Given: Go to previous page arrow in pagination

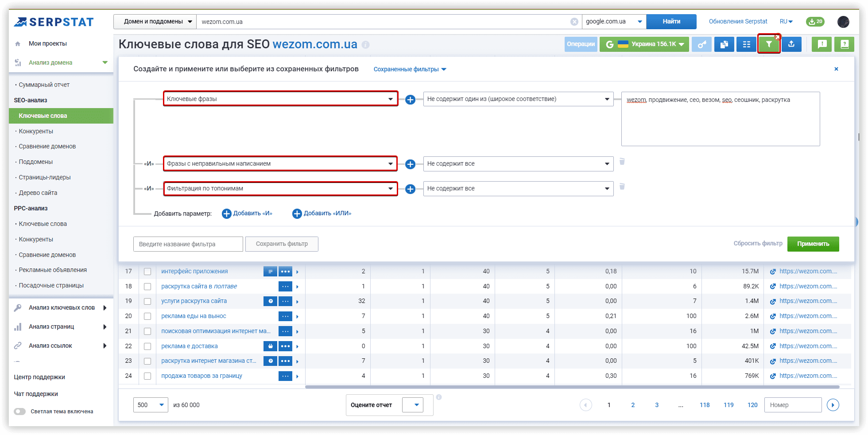Looking at the screenshot, I should point(586,405).
